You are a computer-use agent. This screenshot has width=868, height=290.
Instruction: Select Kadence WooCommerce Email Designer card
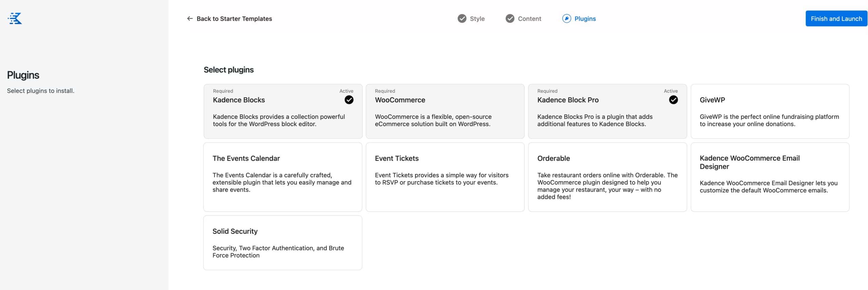tap(770, 177)
